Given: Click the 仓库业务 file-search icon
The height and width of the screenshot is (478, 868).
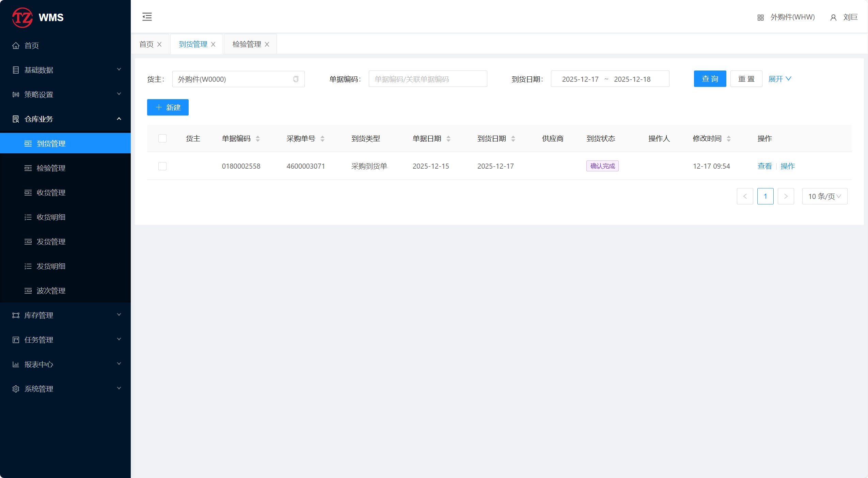Looking at the screenshot, I should point(16,119).
